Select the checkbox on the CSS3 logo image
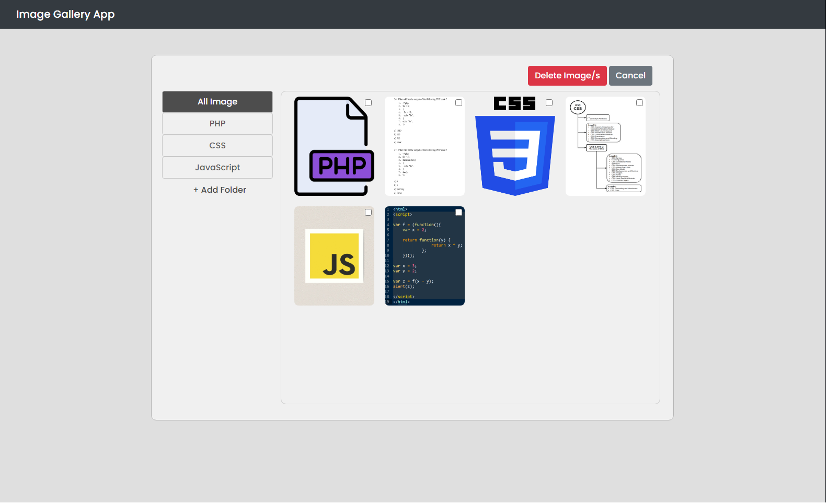The height and width of the screenshot is (504, 827). point(549,103)
